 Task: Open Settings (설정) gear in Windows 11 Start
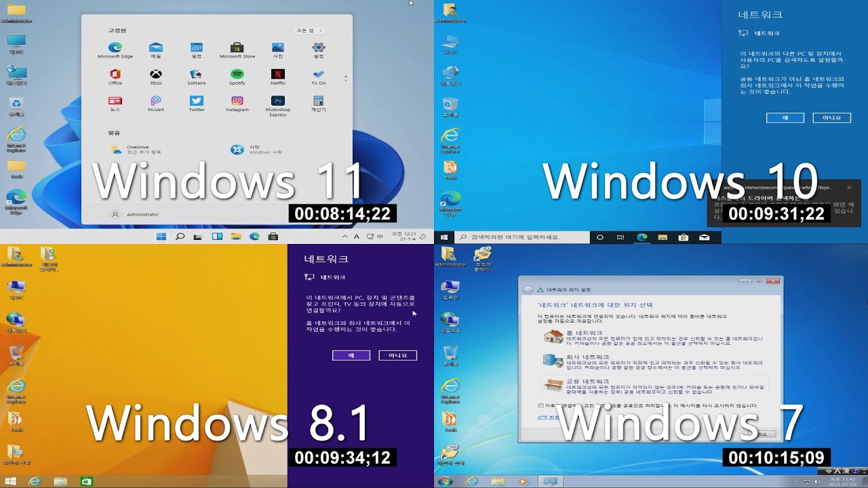(x=319, y=51)
